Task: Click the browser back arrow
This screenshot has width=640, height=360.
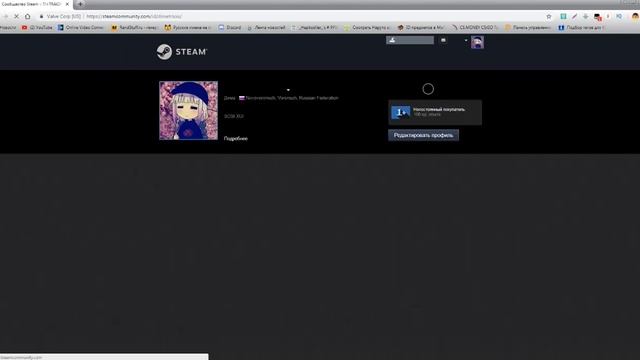Action: pyautogui.click(x=5, y=16)
